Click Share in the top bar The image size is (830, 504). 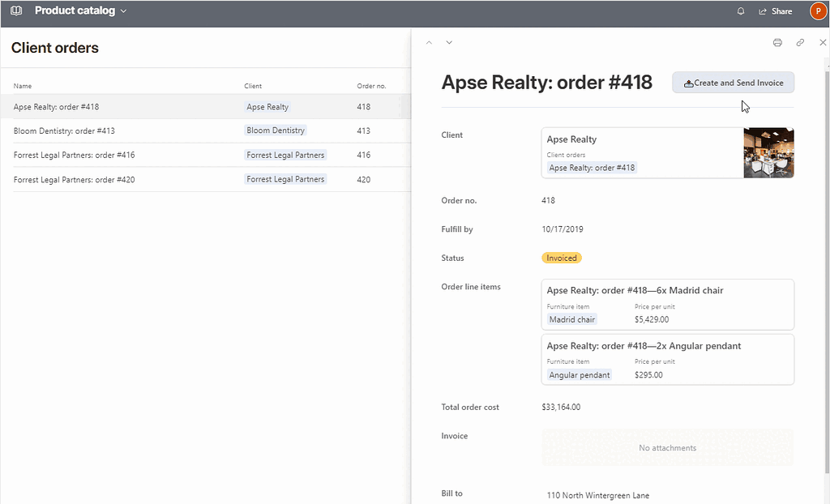776,11
